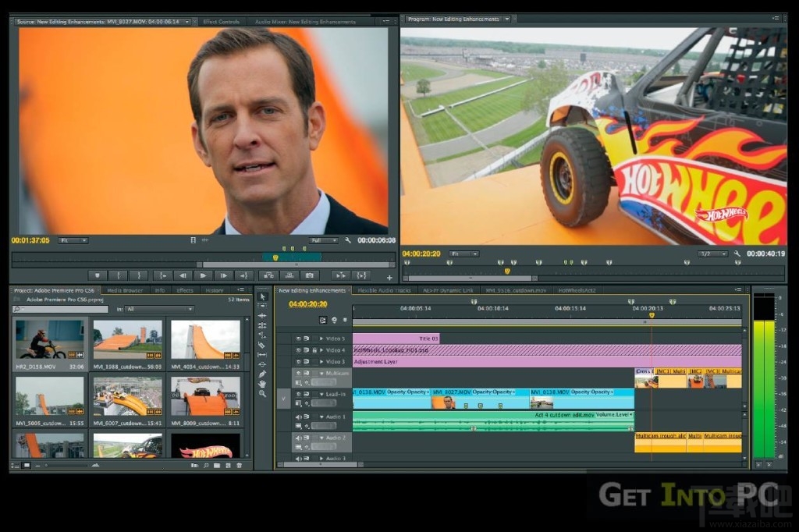The height and width of the screenshot is (532, 799).
Task: Export a frame using the camera icon
Action: (x=310, y=275)
